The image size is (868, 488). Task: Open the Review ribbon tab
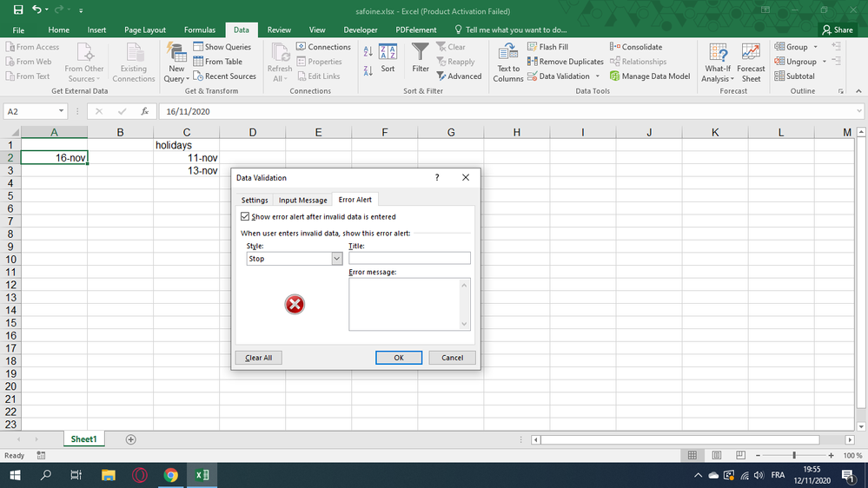coord(279,30)
